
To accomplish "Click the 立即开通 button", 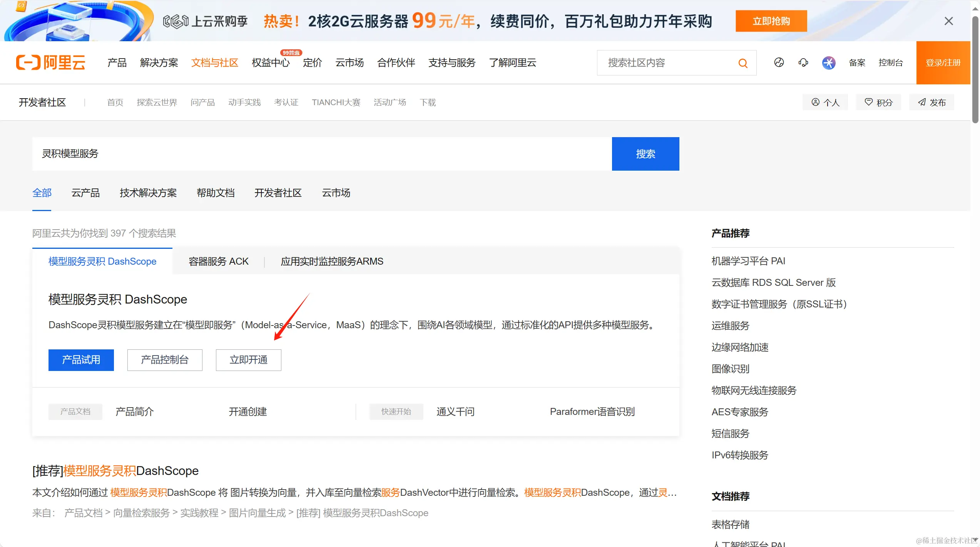I will click(x=248, y=360).
